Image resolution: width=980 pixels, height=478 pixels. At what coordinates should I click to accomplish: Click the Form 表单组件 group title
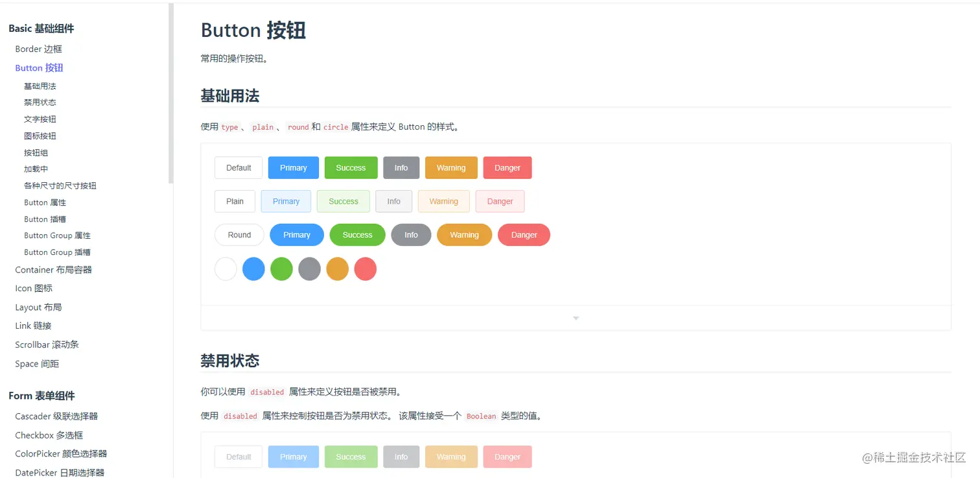click(x=42, y=396)
